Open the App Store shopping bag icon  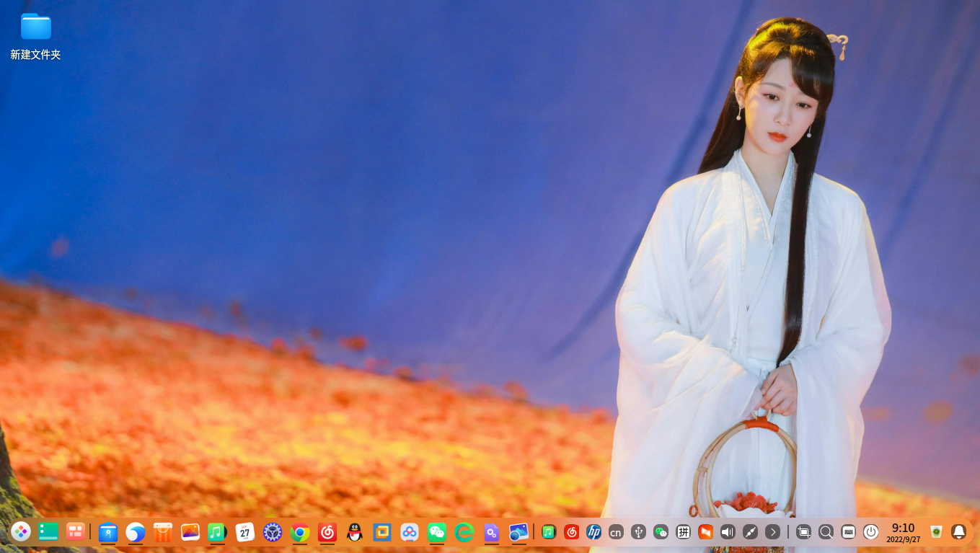coord(163,533)
